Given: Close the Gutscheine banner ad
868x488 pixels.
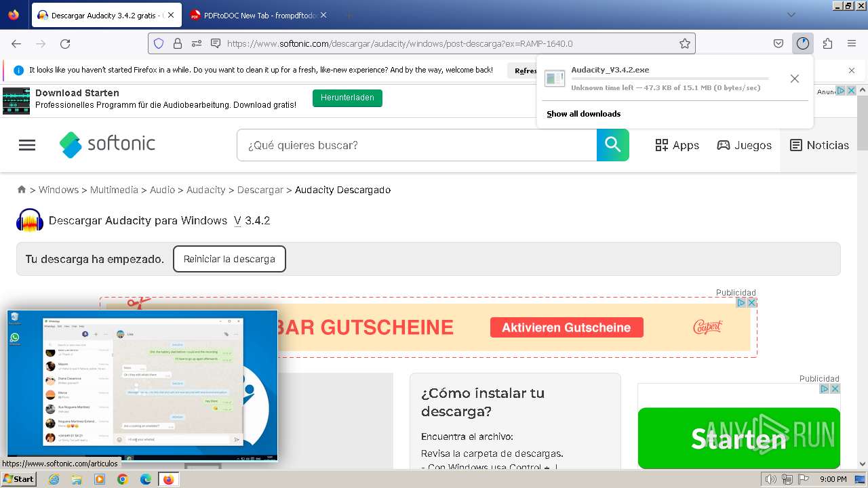Looking at the screenshot, I should tap(752, 303).
